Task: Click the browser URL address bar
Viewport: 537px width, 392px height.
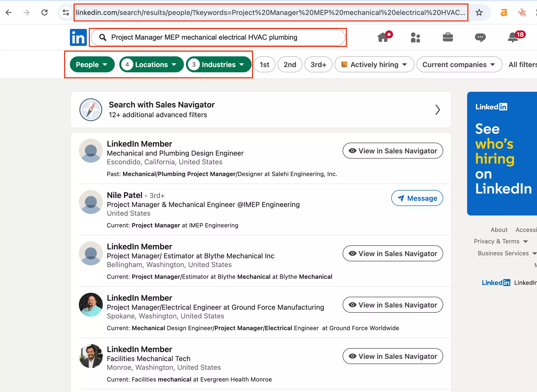Action: tap(271, 12)
